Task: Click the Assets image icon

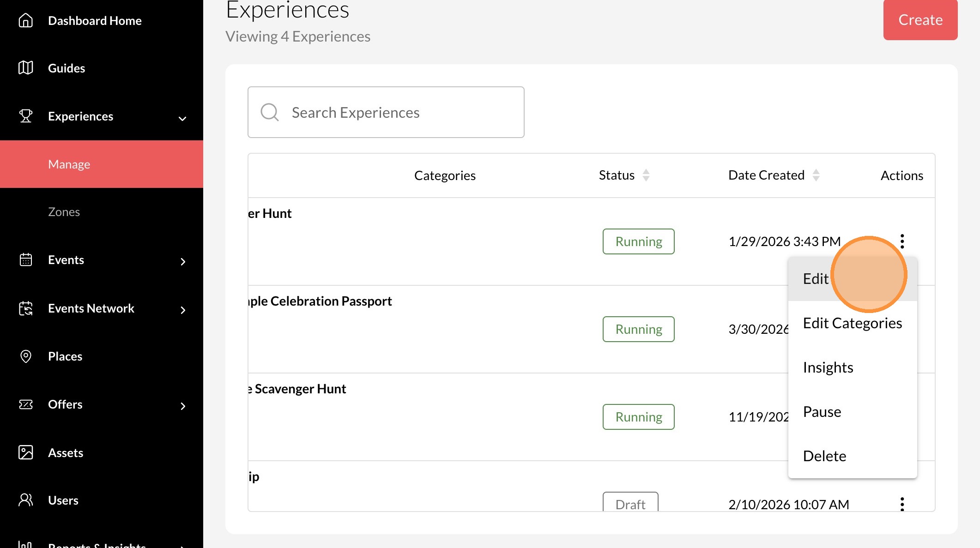Action: click(x=26, y=452)
